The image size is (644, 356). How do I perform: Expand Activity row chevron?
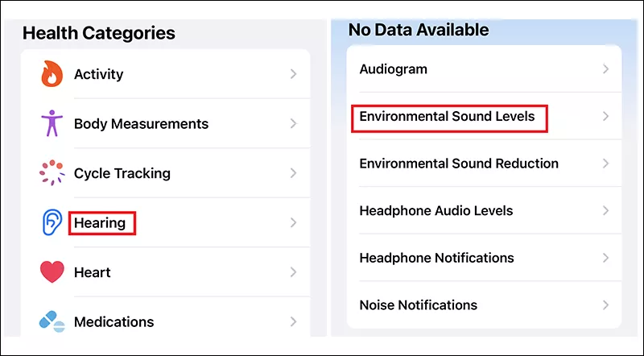[293, 74]
